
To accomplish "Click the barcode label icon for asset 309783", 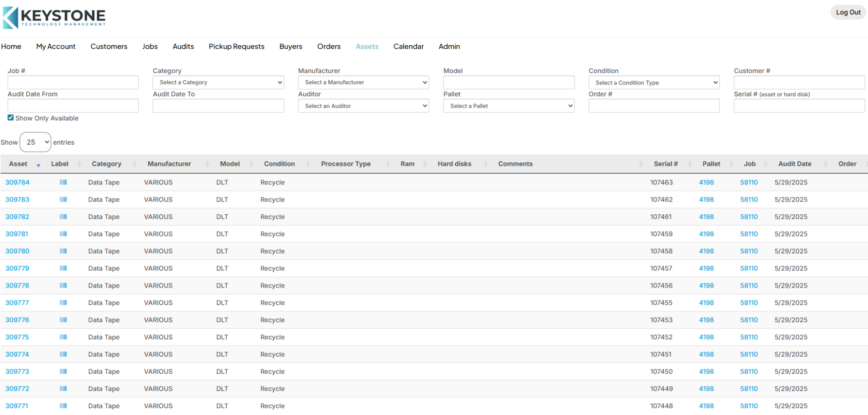I will click(x=63, y=200).
